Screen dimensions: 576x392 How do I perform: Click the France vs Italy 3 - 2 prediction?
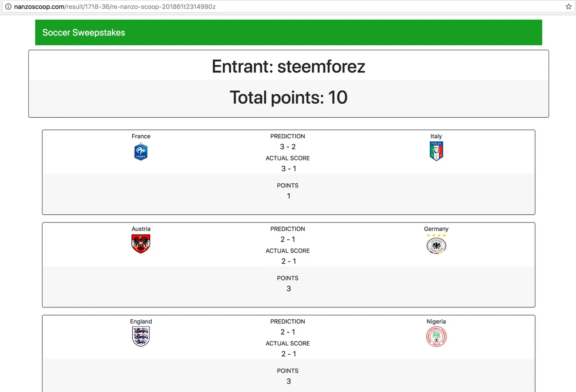[x=288, y=147]
